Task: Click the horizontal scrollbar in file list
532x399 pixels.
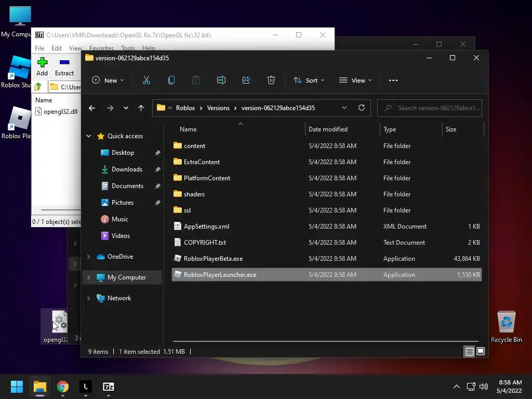Action: (325, 341)
